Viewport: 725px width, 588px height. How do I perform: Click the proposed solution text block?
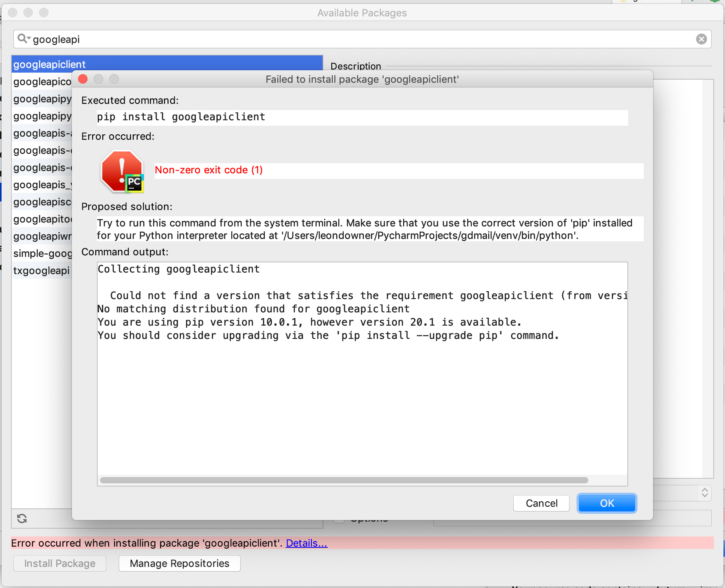point(370,229)
